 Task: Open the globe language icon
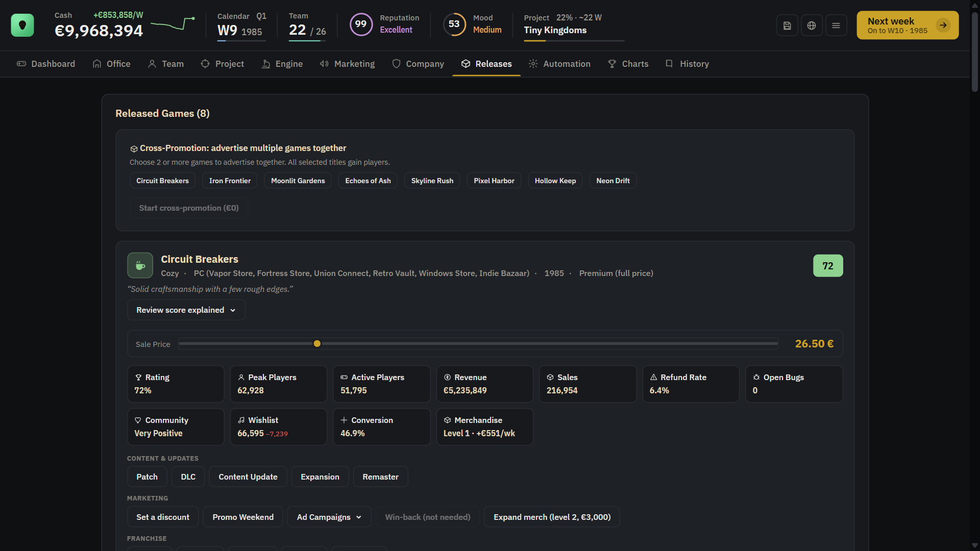[812, 26]
